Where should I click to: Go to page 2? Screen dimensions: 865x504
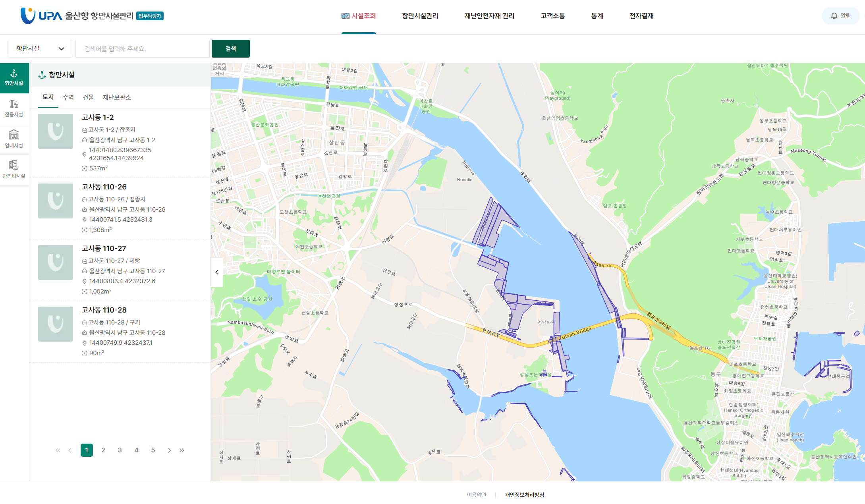(103, 450)
